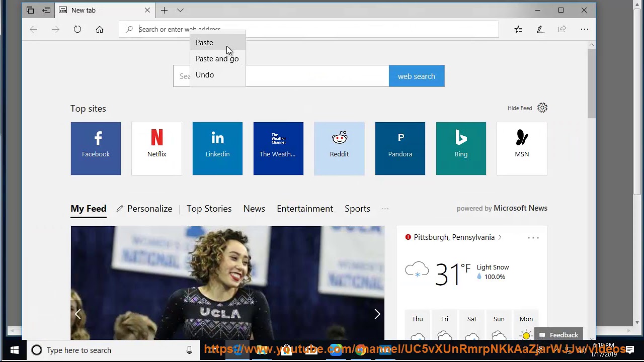Screen dimensions: 644x362
Task: Open the UCLA gymnast story image
Action: click(x=227, y=283)
